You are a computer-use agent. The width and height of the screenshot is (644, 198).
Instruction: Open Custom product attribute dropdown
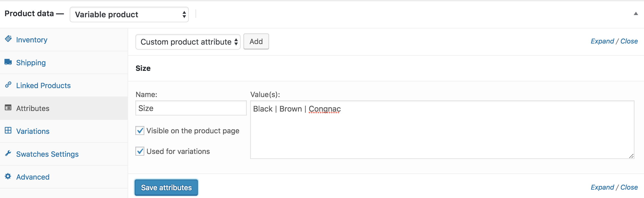(x=188, y=42)
